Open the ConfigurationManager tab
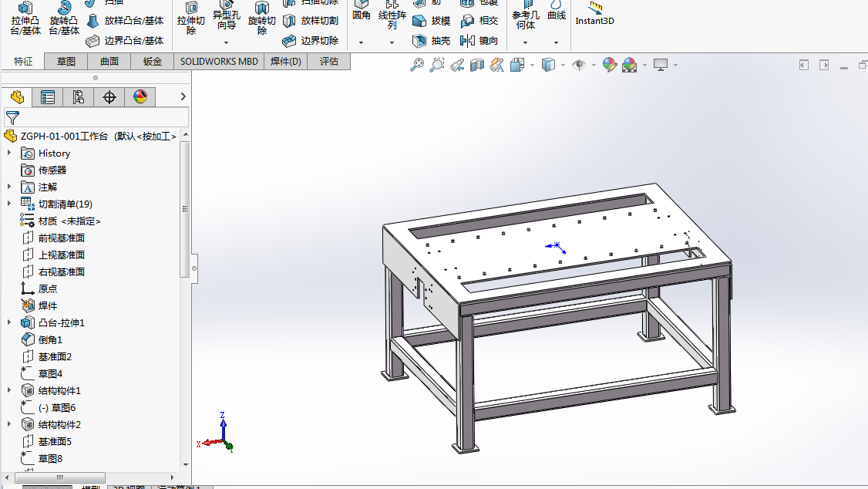Viewport: 868px width, 489px height. tap(78, 97)
